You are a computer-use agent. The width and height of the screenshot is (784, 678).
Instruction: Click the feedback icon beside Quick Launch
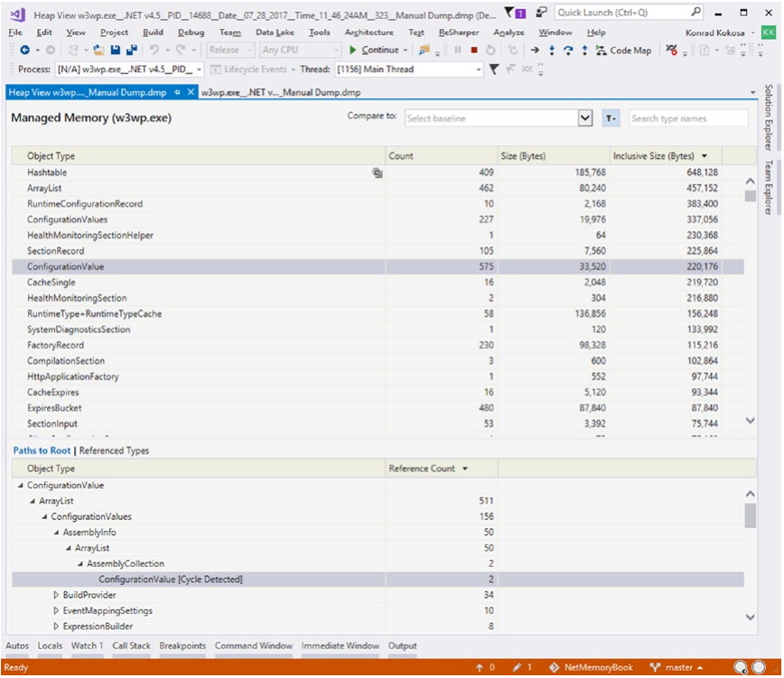541,13
